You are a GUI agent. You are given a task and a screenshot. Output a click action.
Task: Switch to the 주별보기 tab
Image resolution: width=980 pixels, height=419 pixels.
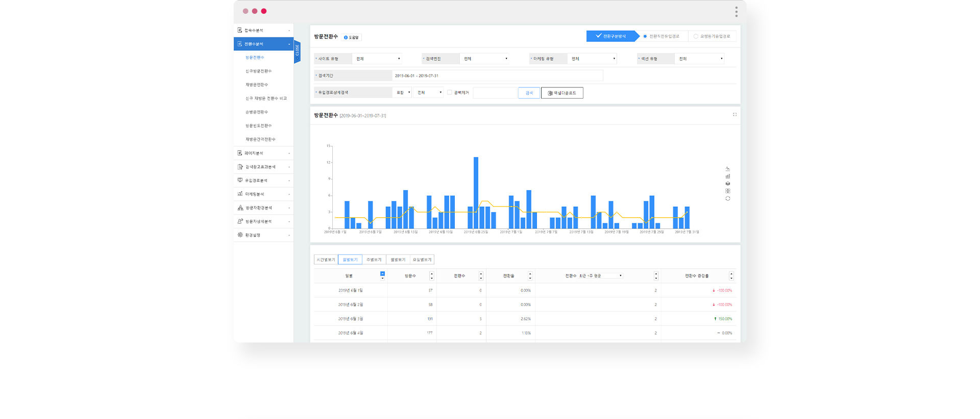[x=374, y=260]
